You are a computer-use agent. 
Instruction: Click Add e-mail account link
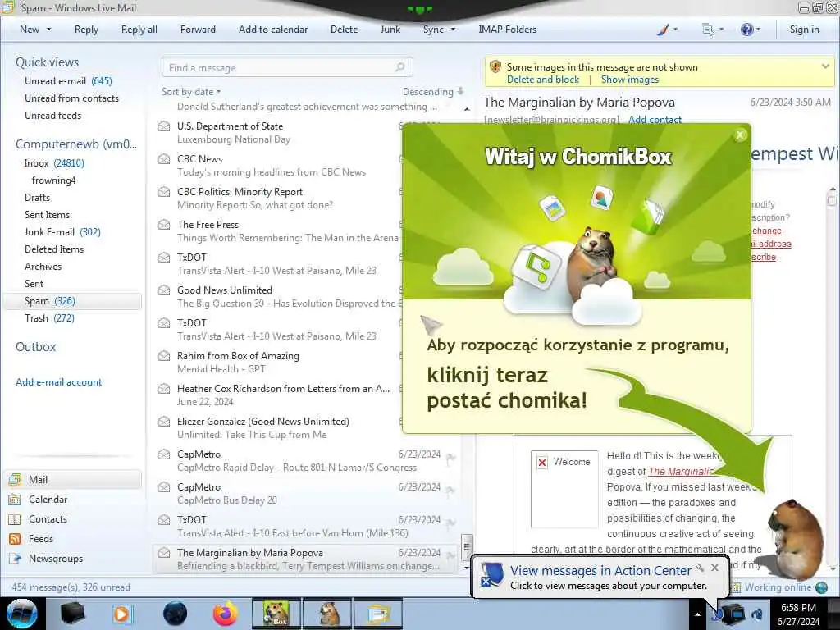coord(58,382)
